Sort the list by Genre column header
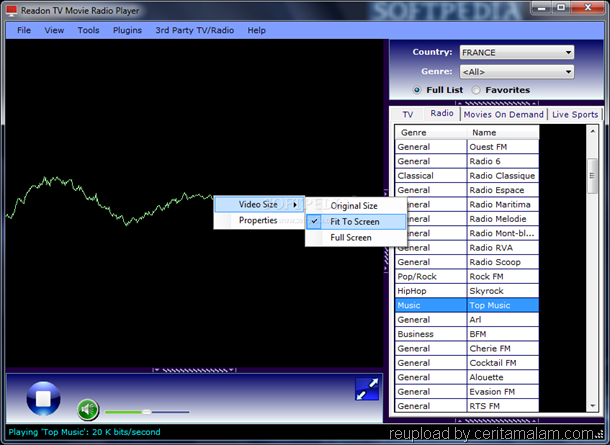 pyautogui.click(x=431, y=133)
